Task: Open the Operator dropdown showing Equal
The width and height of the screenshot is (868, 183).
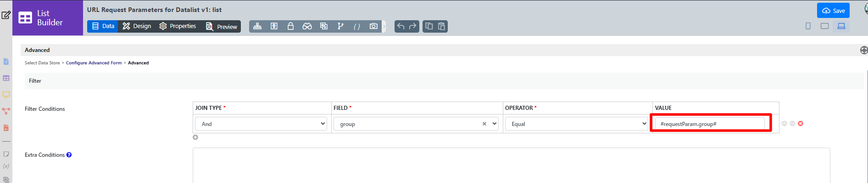Action: [x=577, y=124]
